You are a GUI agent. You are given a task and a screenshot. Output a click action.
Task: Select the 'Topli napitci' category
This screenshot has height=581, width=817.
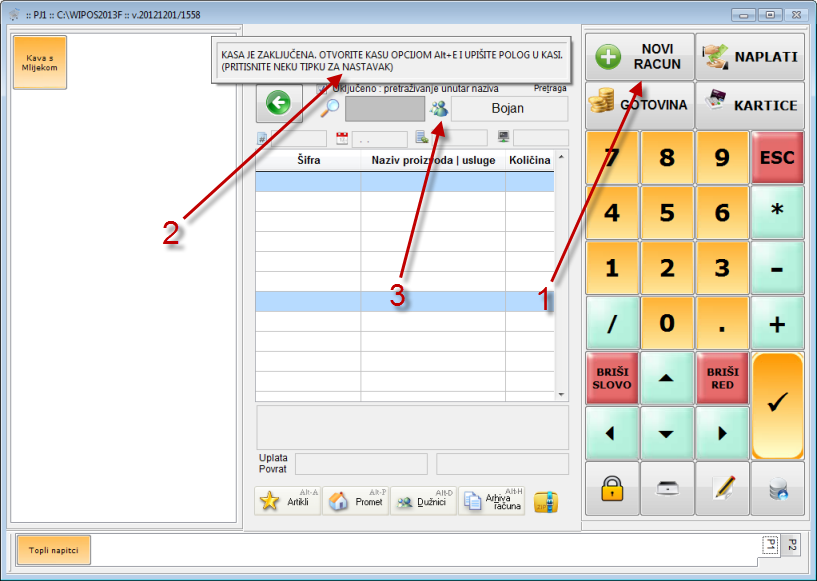(x=53, y=549)
